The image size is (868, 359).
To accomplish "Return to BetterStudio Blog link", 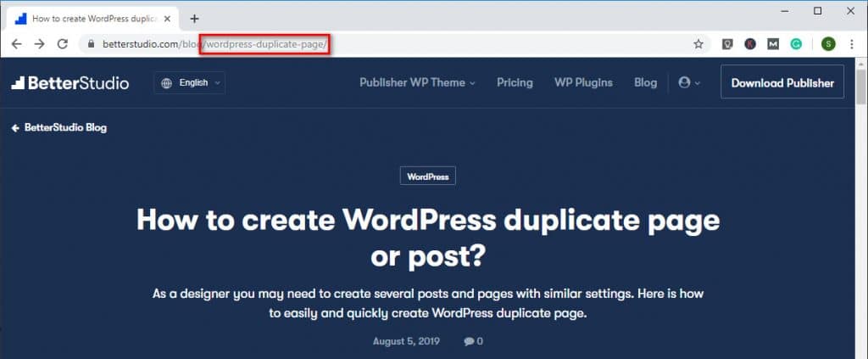I will (x=59, y=128).
